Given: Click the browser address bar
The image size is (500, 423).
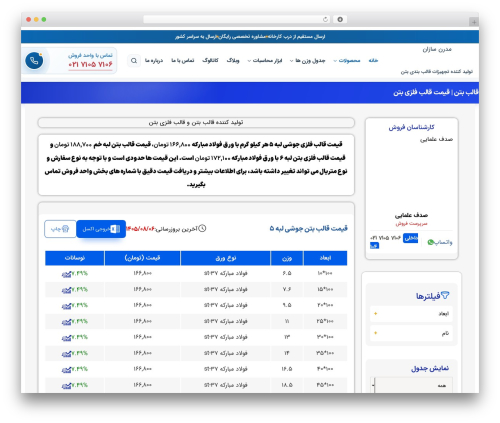Looking at the screenshot, I should point(237,19).
